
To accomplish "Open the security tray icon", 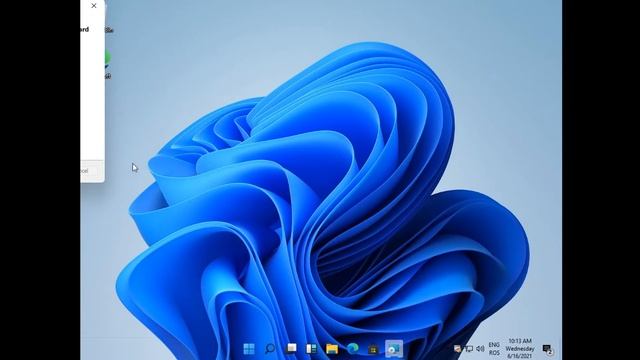I will [x=458, y=349].
